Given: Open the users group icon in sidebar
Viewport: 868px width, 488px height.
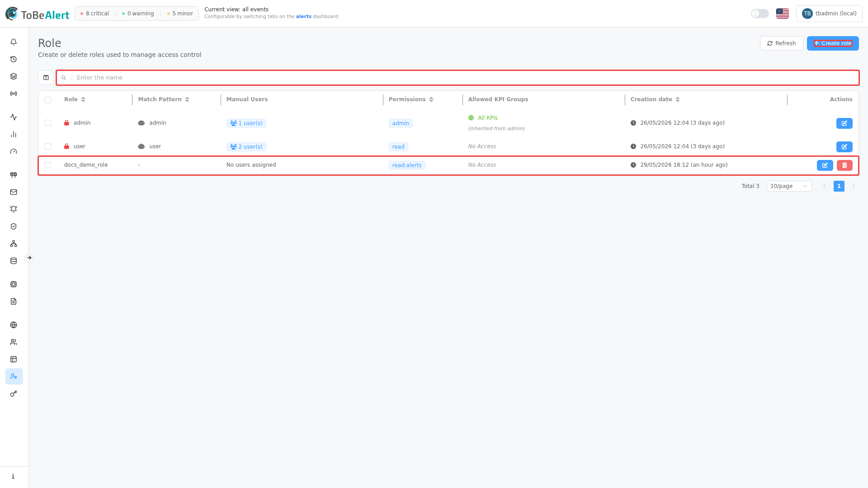Looking at the screenshot, I should point(14,342).
